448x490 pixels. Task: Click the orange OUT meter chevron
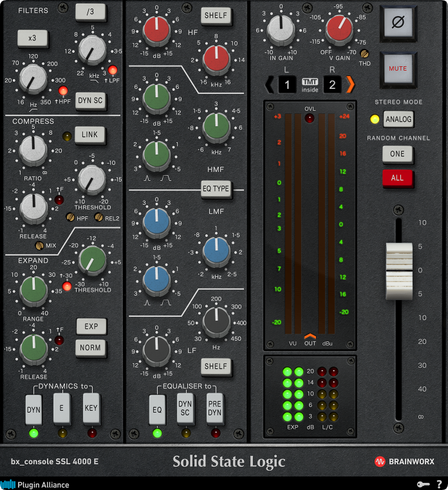pos(310,337)
